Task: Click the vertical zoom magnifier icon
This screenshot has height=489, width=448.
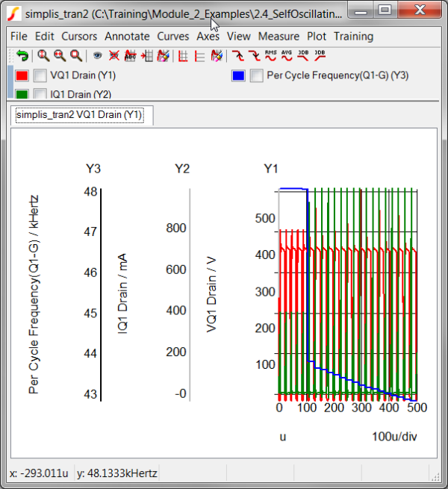Action: tap(43, 56)
